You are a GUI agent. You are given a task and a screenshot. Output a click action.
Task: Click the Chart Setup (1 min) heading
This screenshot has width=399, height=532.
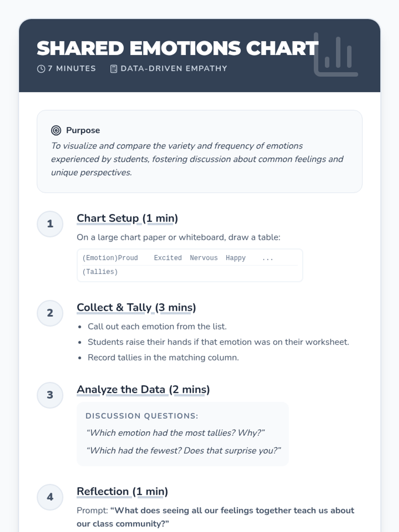click(x=127, y=218)
